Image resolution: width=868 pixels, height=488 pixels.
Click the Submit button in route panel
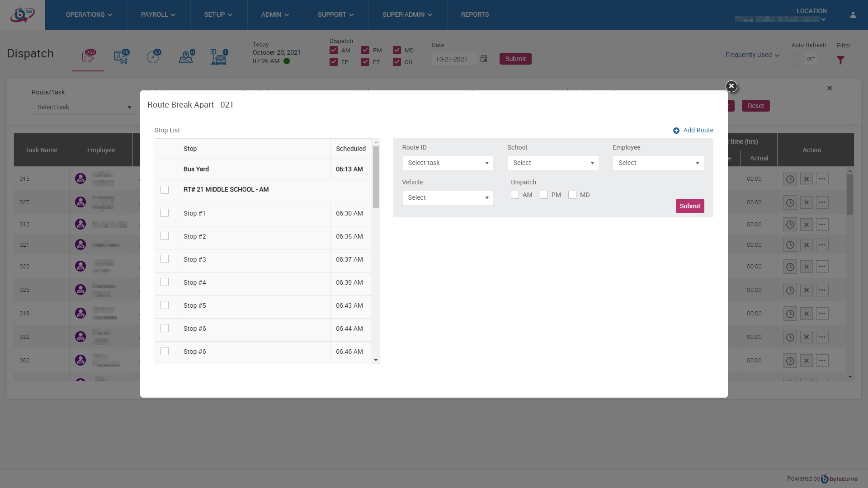pyautogui.click(x=690, y=206)
